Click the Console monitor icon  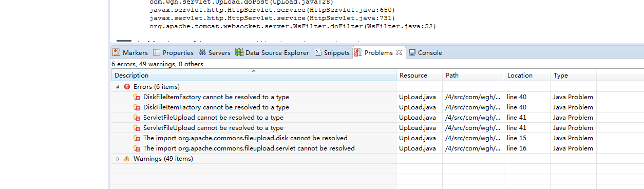[x=412, y=52]
